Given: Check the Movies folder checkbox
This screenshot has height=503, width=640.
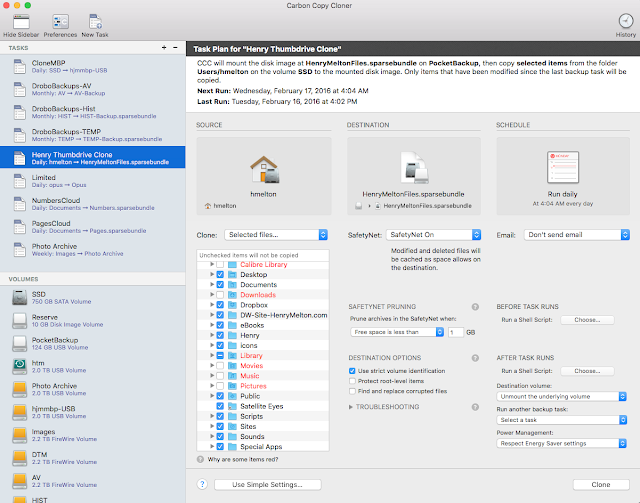Looking at the screenshot, I should coord(220,365).
